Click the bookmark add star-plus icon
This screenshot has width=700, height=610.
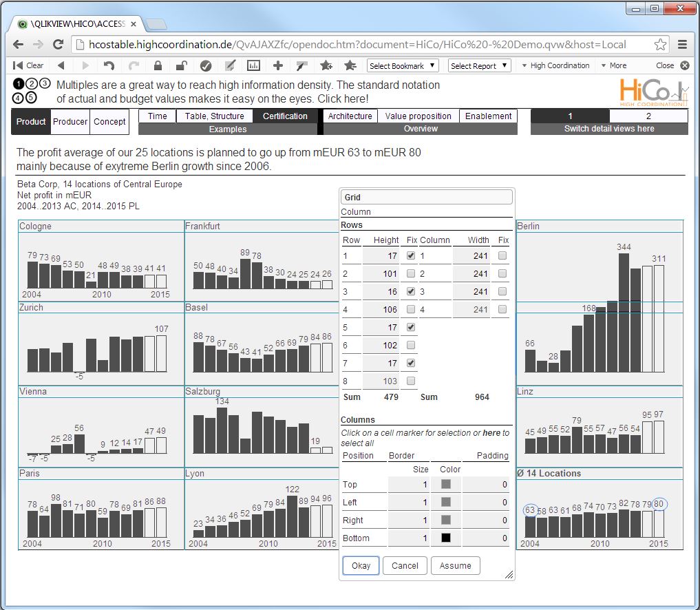pos(326,65)
